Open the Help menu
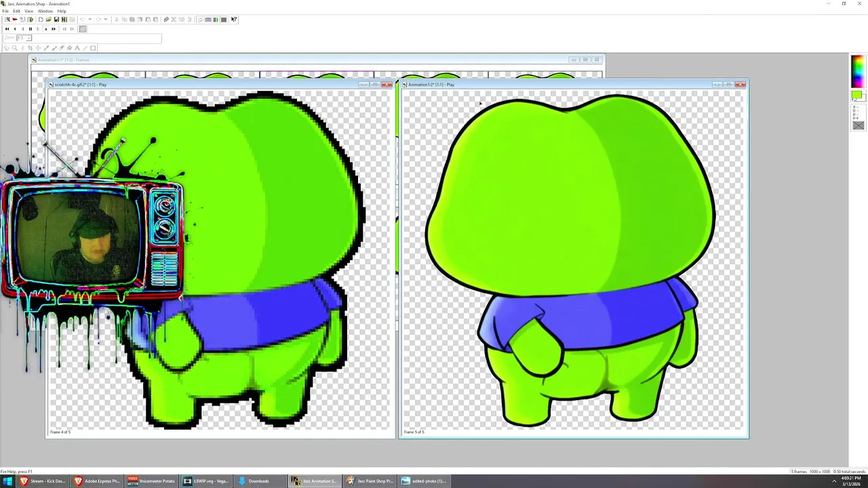The width and height of the screenshot is (868, 488). 62,11
